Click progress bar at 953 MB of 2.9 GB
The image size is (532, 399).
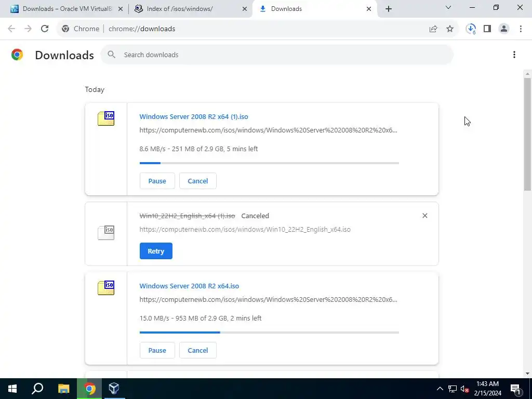[270, 332]
